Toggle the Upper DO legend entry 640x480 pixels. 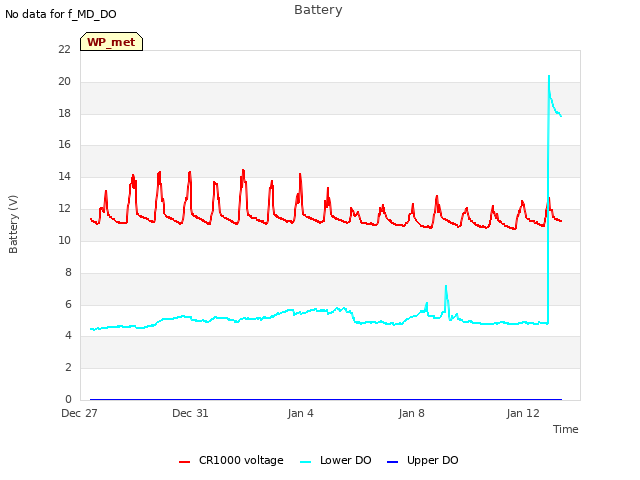[422, 460]
